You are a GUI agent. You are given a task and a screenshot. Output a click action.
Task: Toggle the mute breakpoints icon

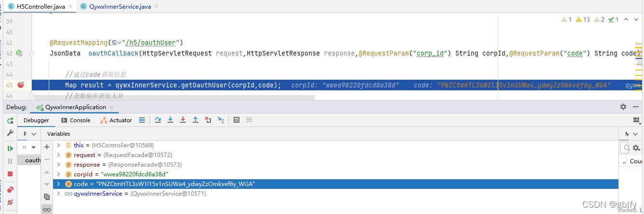click(10, 202)
